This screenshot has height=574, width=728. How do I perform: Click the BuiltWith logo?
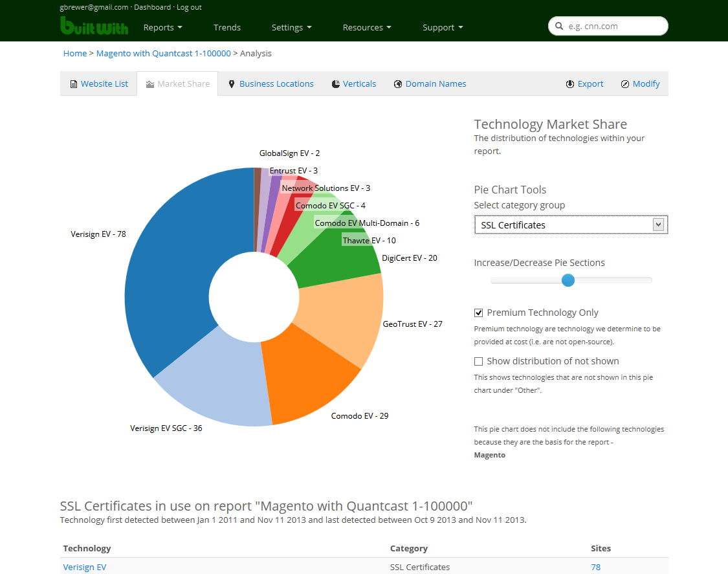coord(94,26)
